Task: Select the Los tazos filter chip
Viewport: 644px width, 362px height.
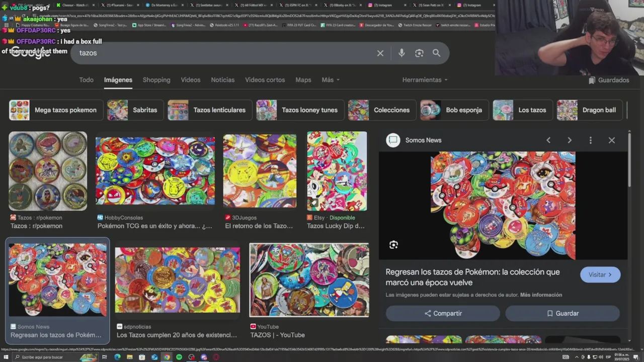Action: [523, 110]
